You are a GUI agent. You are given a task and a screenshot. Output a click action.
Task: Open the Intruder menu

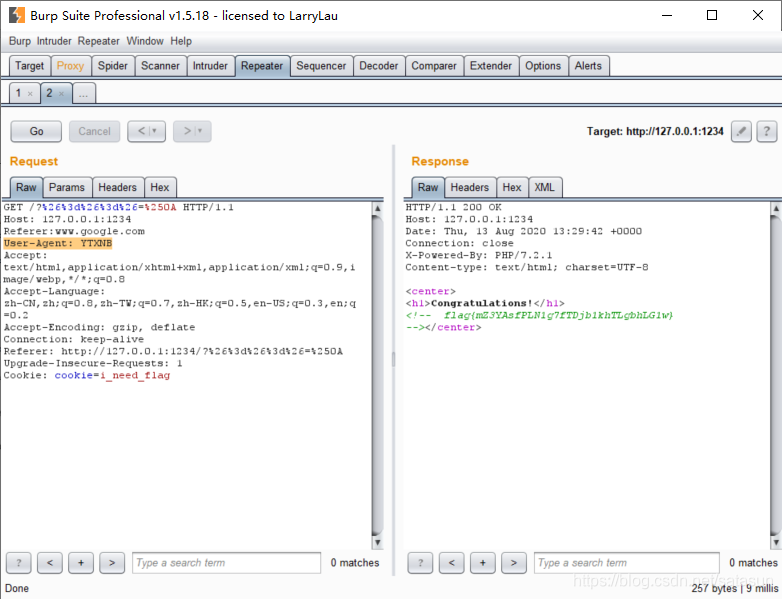click(54, 41)
